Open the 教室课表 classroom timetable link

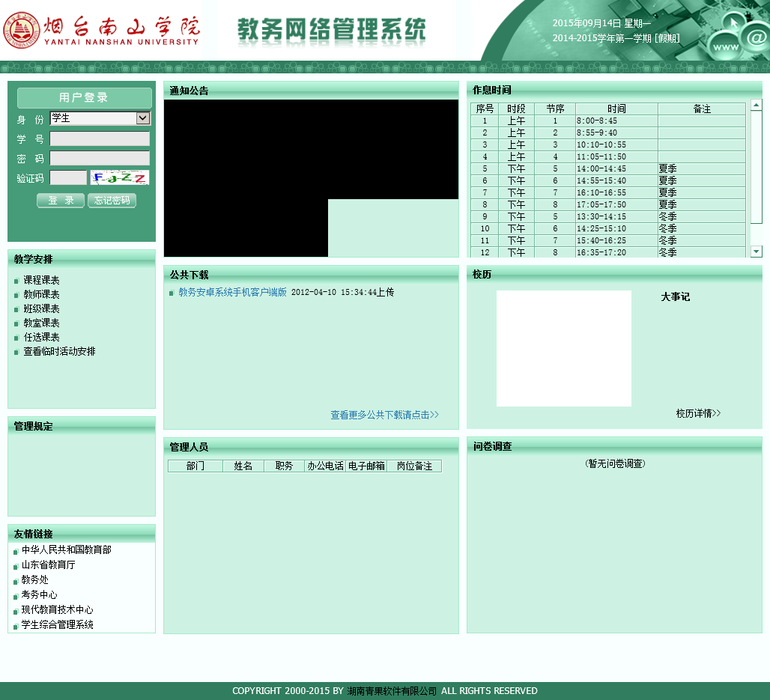click(x=42, y=323)
